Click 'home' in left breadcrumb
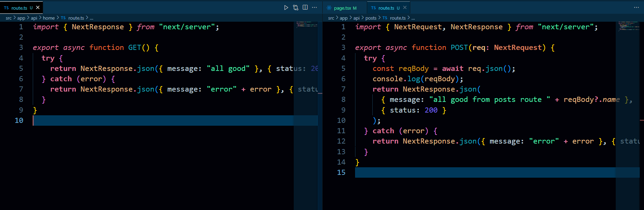The image size is (644, 210). [49, 18]
